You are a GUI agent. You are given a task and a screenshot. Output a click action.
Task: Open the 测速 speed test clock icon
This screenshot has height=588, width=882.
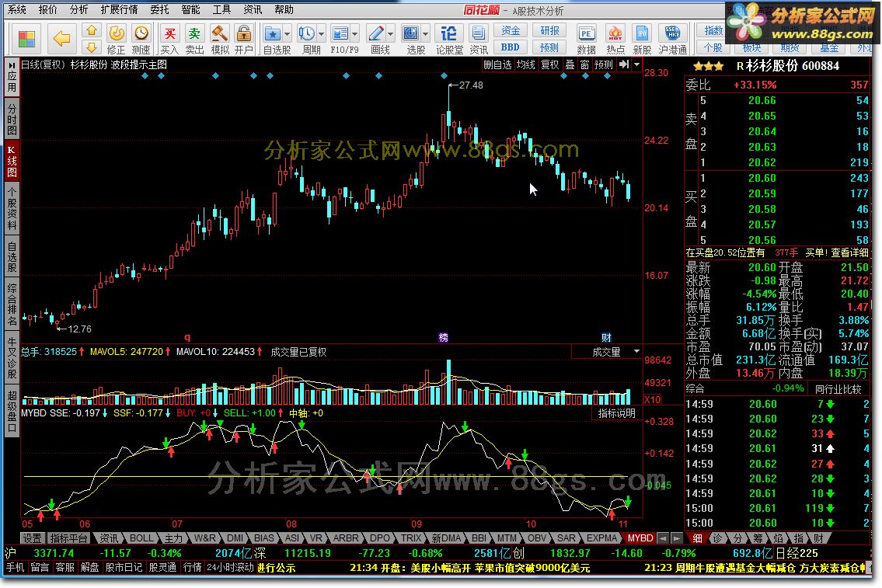point(141,40)
